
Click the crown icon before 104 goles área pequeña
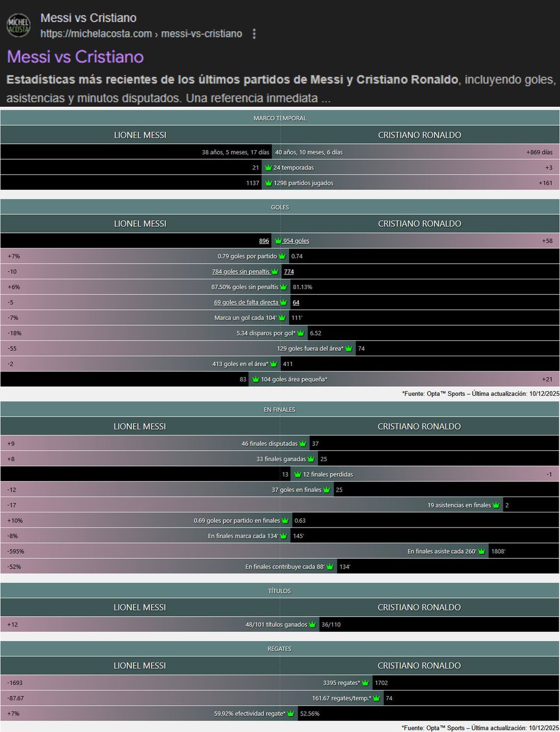point(256,379)
